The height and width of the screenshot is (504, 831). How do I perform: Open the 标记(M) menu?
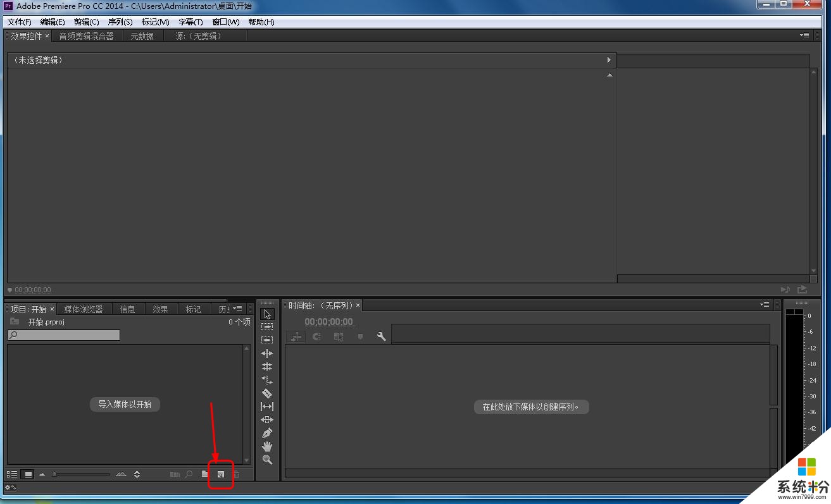[155, 22]
